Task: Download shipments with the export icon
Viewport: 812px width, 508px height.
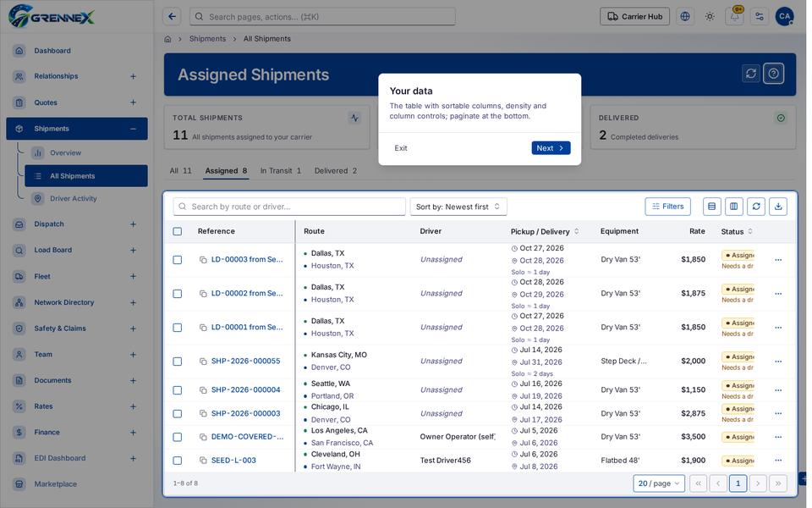Action: pyautogui.click(x=778, y=207)
